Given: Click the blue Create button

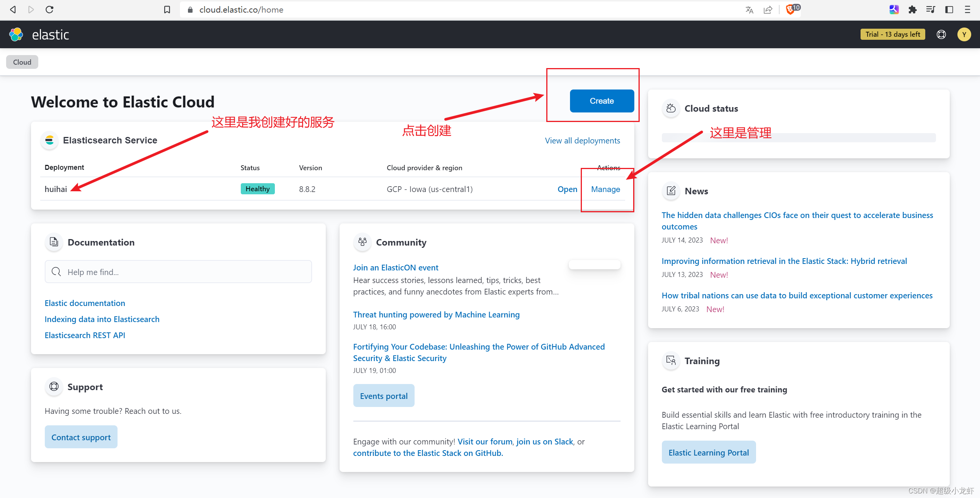Looking at the screenshot, I should [x=602, y=101].
